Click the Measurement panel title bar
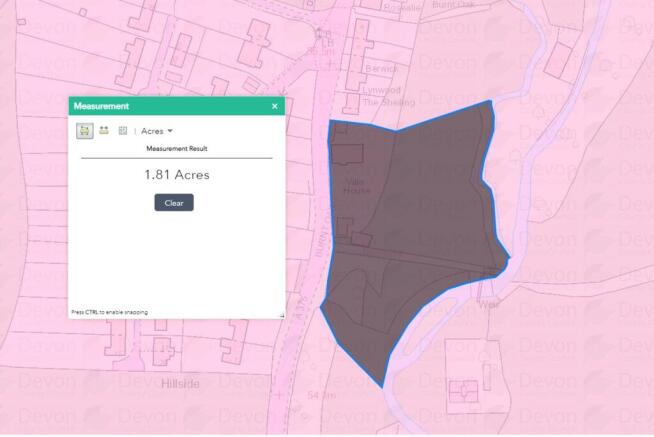654x437 pixels. 160,105
